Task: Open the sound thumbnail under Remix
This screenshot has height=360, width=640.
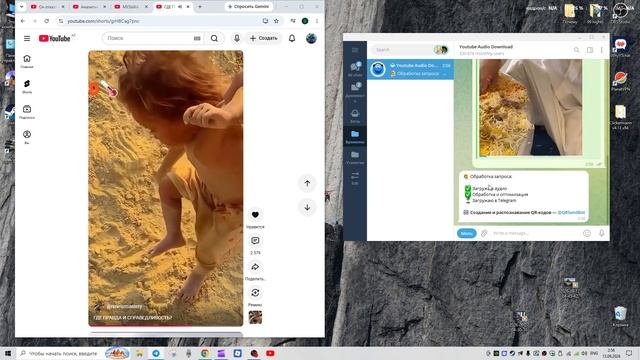Action: pos(255,317)
